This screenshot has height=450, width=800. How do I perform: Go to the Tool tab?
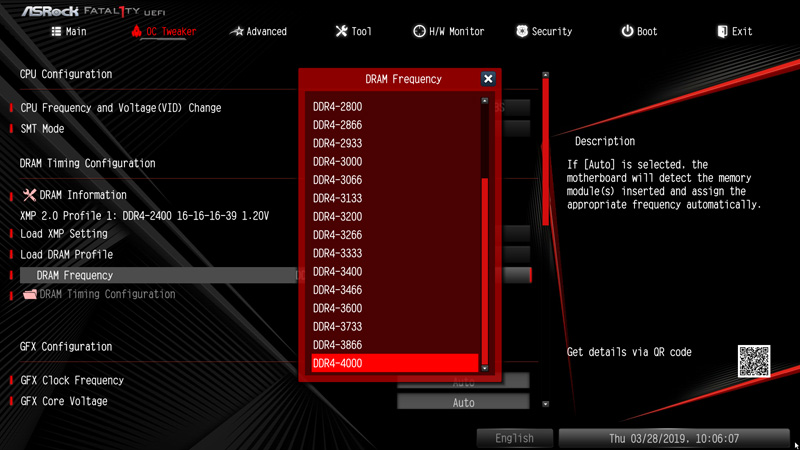click(x=354, y=32)
